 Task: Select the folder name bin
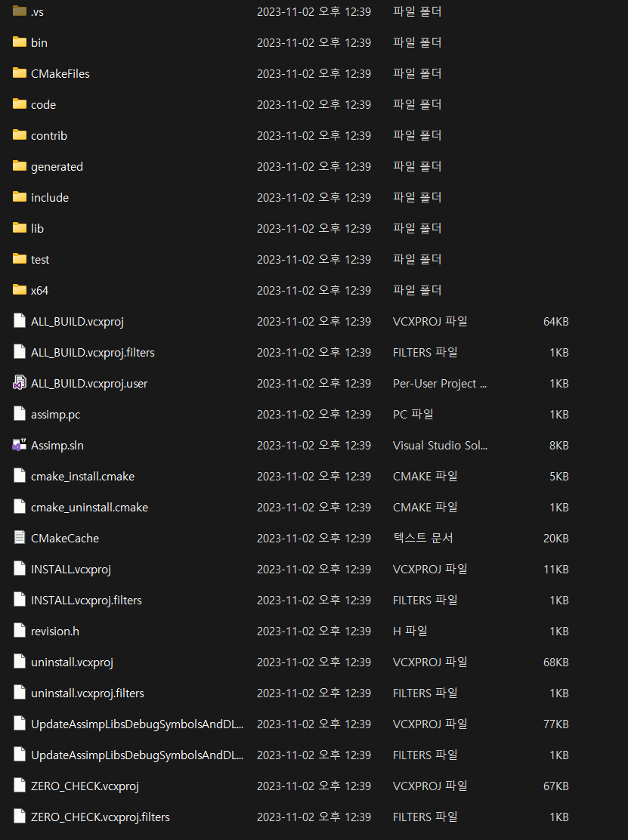click(x=39, y=43)
